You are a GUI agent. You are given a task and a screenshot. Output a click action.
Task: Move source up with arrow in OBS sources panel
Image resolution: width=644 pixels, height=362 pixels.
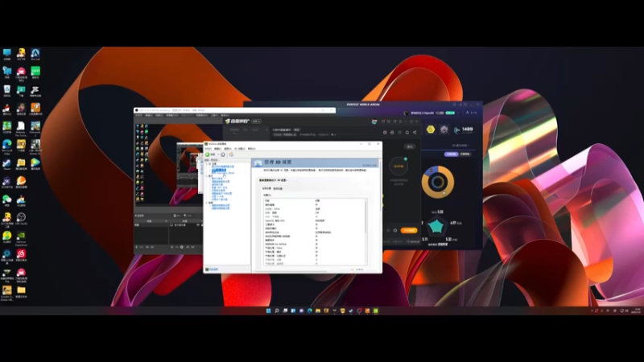[188, 247]
